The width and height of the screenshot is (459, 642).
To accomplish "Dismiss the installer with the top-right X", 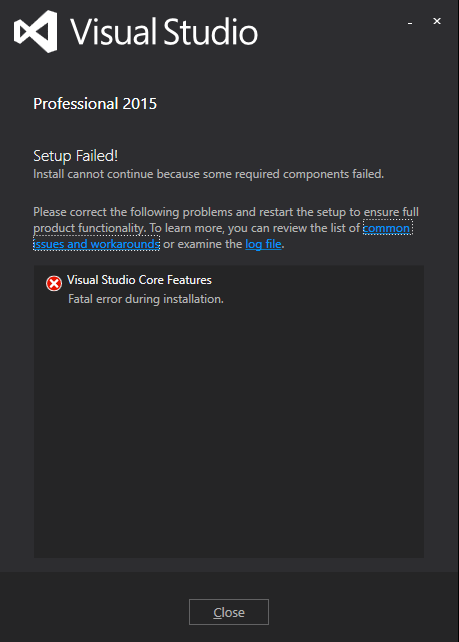I will pos(437,21).
